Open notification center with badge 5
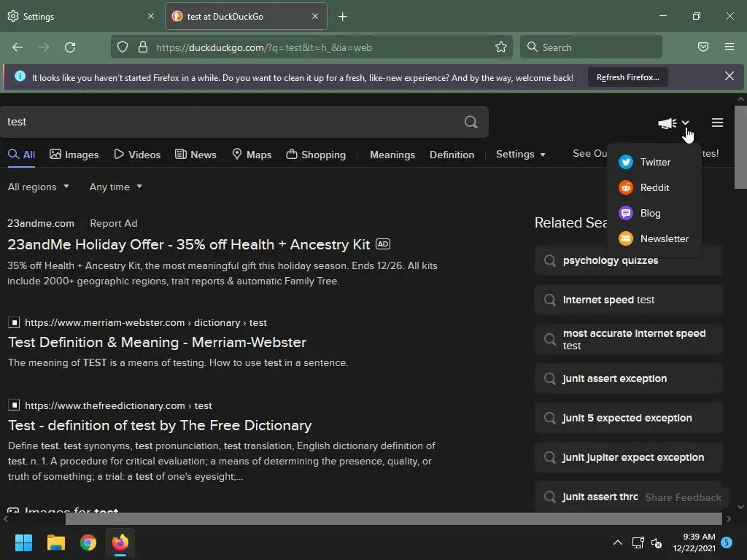The image size is (747, 560). click(727, 542)
